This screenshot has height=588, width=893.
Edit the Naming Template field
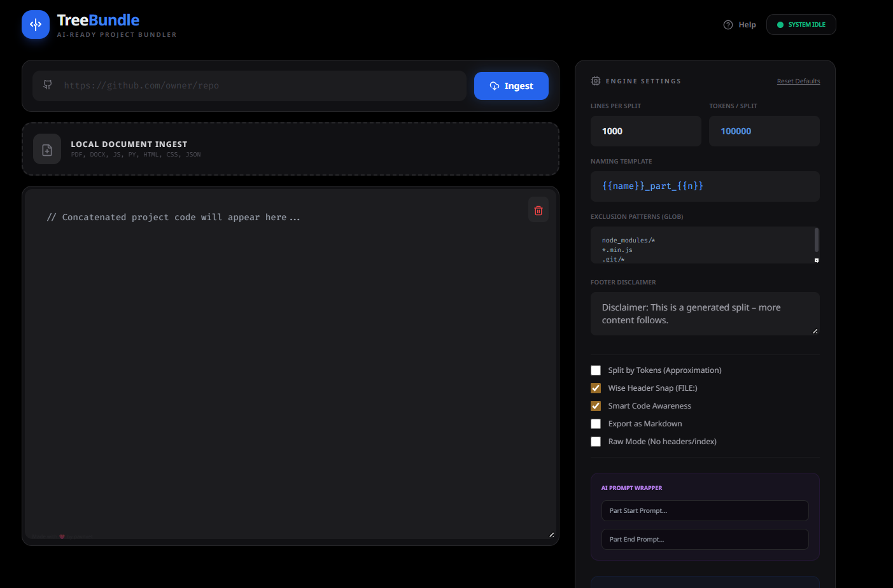705,186
